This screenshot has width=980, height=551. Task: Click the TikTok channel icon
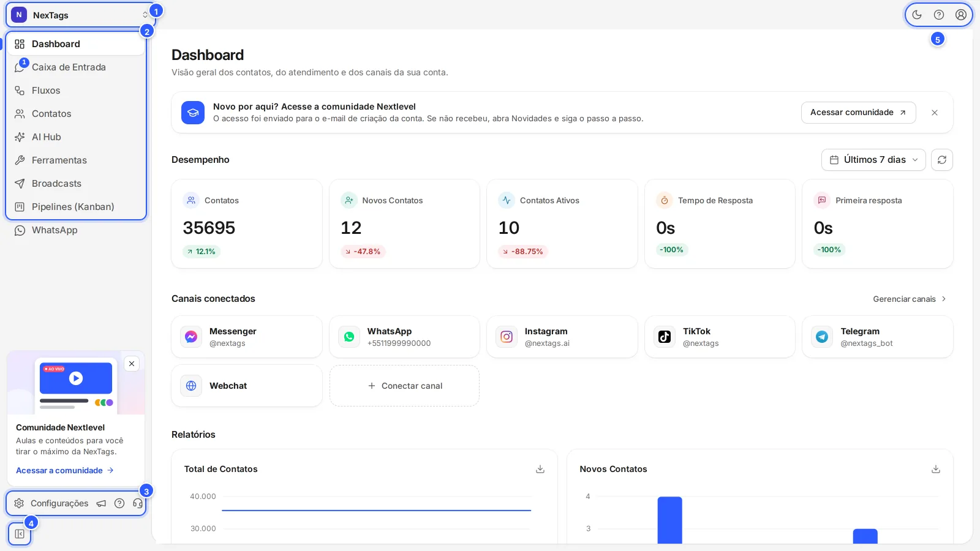[x=665, y=337]
